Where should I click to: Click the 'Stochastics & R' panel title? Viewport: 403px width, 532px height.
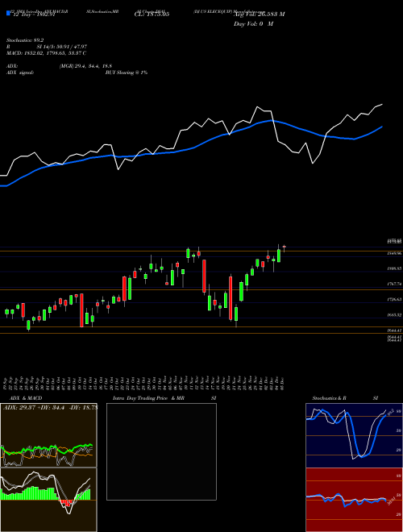point(329,398)
